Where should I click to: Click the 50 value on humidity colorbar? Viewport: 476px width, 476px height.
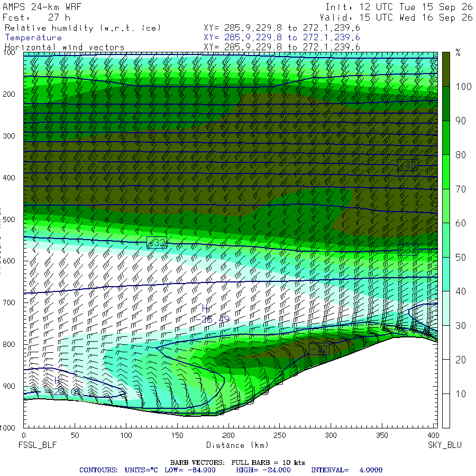point(461,258)
